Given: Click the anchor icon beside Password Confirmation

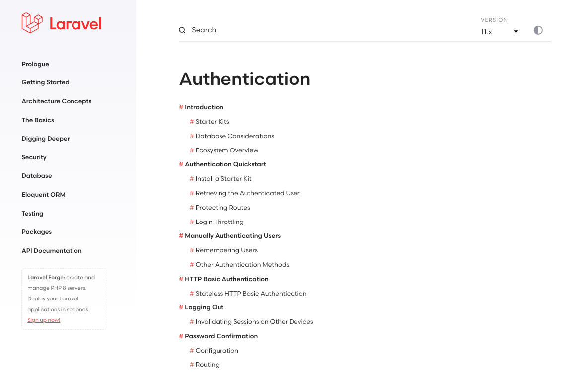Looking at the screenshot, I should click(180, 336).
